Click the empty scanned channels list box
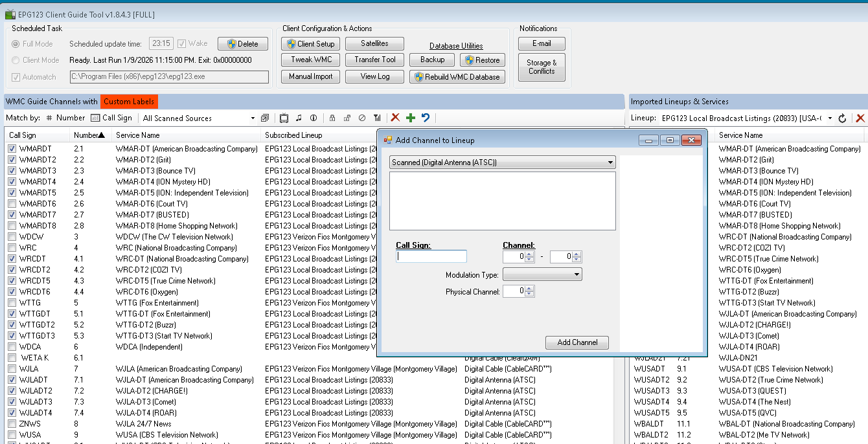The width and height of the screenshot is (868, 444). (502, 201)
